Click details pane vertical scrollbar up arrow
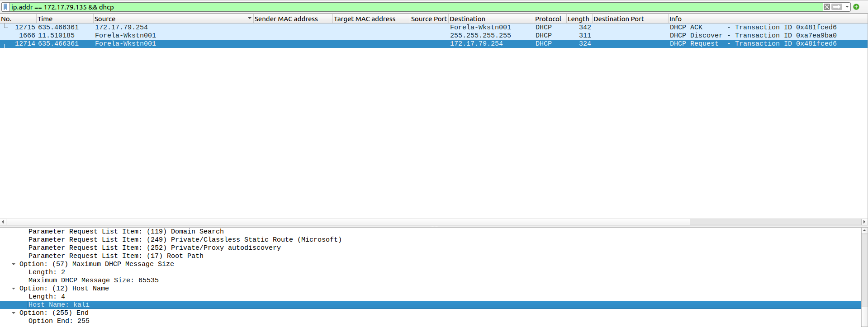The width and height of the screenshot is (868, 327). [x=864, y=231]
